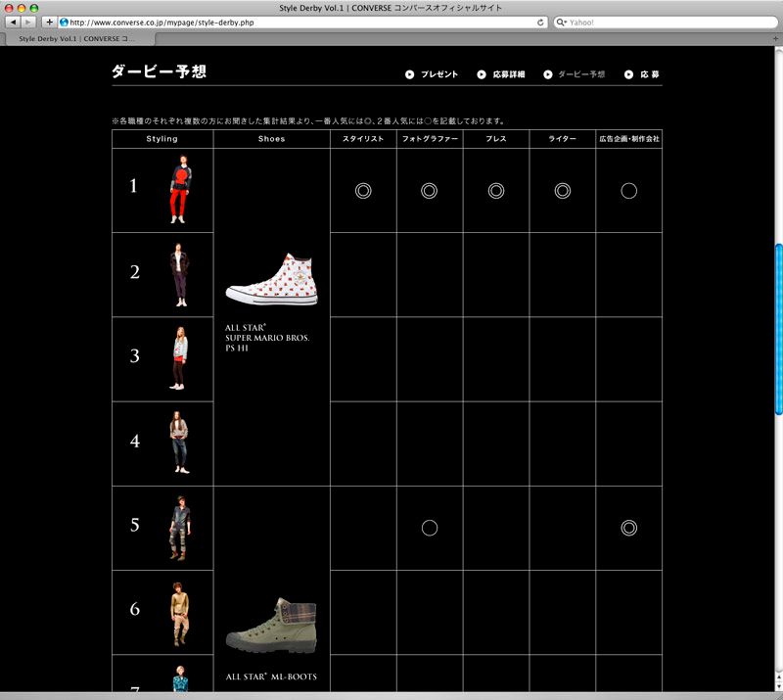The width and height of the screenshot is (783, 700).
Task: Click the browser Back arrow button
Action: [14, 22]
